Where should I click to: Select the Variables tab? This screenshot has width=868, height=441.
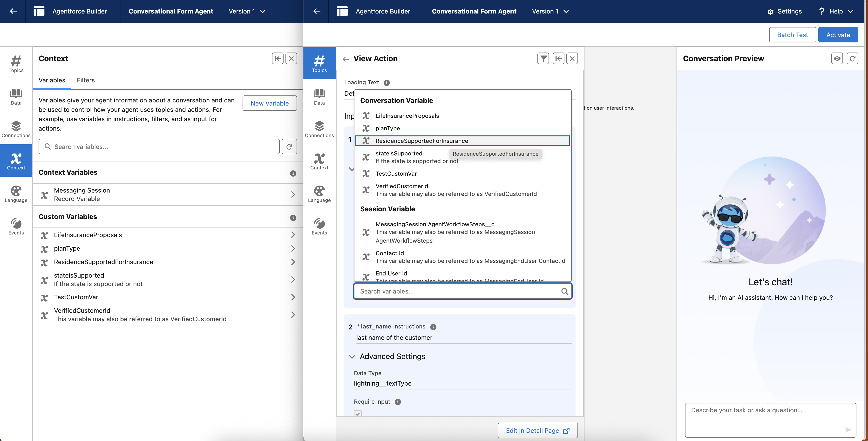click(52, 80)
